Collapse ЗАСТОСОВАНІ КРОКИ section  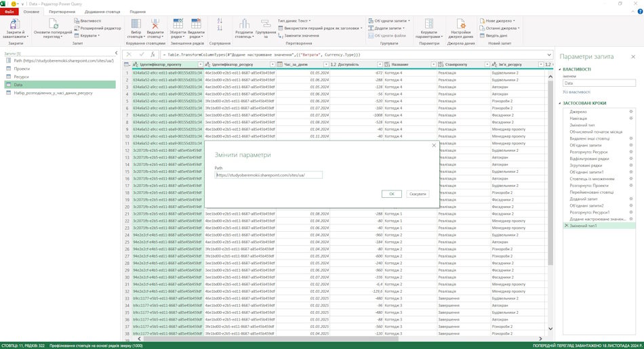pos(561,103)
